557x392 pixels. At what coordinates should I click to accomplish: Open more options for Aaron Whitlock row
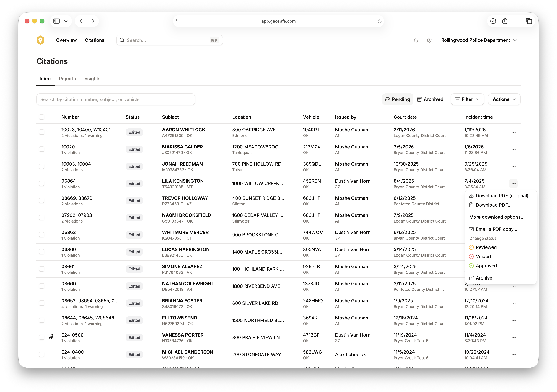pyautogui.click(x=513, y=132)
